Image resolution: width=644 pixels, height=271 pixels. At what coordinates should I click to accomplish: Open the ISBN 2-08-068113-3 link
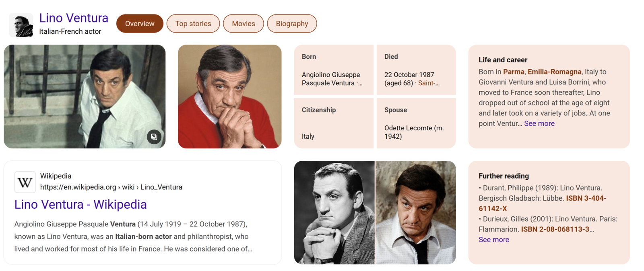point(555,229)
